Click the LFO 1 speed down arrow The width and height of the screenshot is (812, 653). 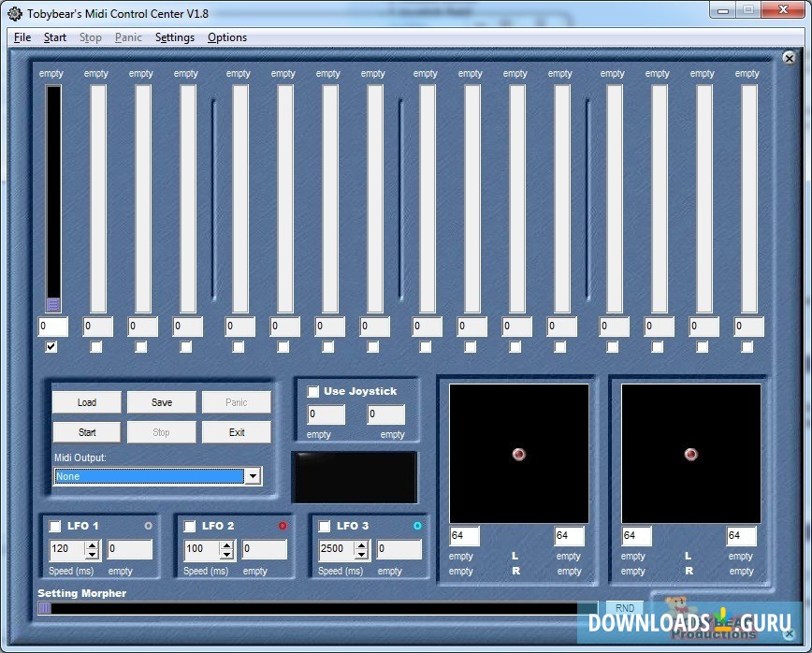pos(92,553)
